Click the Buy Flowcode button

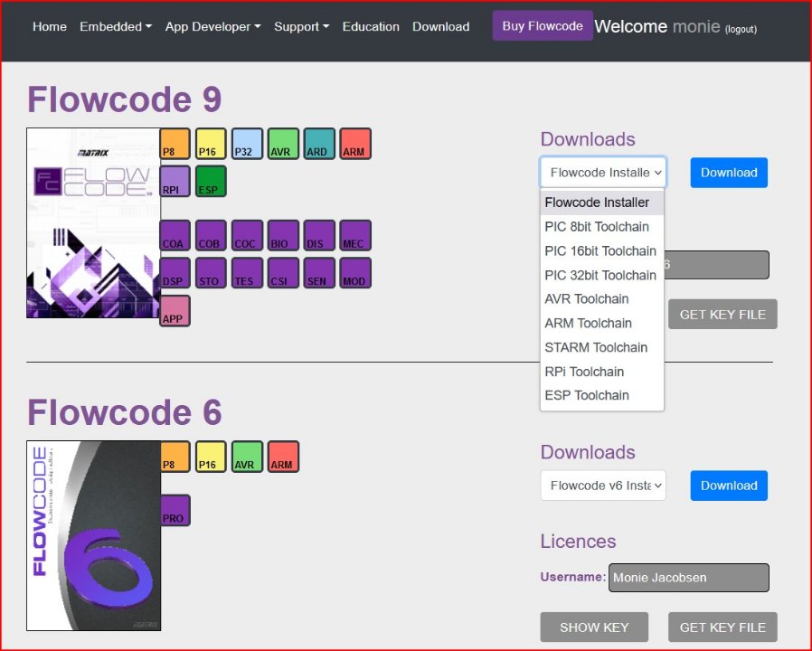[x=543, y=26]
